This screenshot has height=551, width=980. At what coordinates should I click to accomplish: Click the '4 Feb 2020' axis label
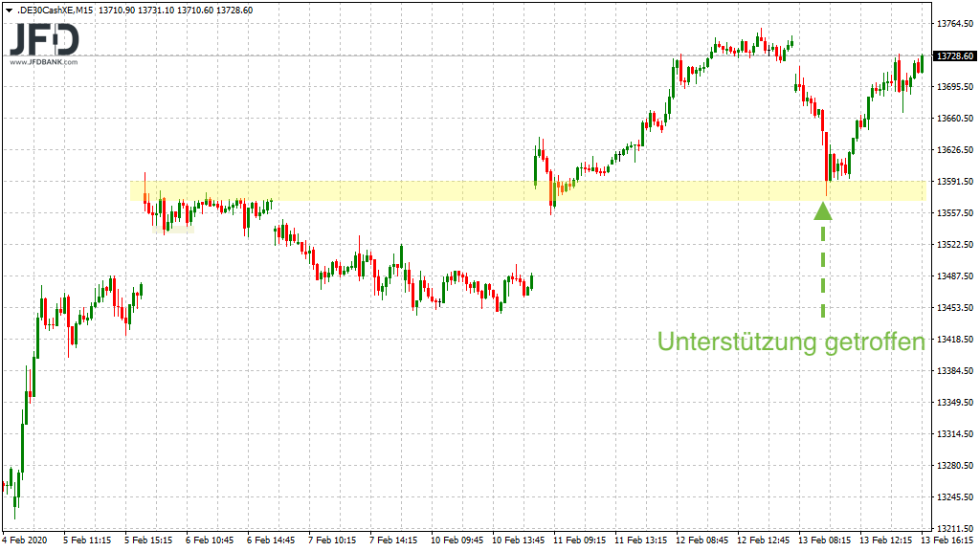point(24,539)
